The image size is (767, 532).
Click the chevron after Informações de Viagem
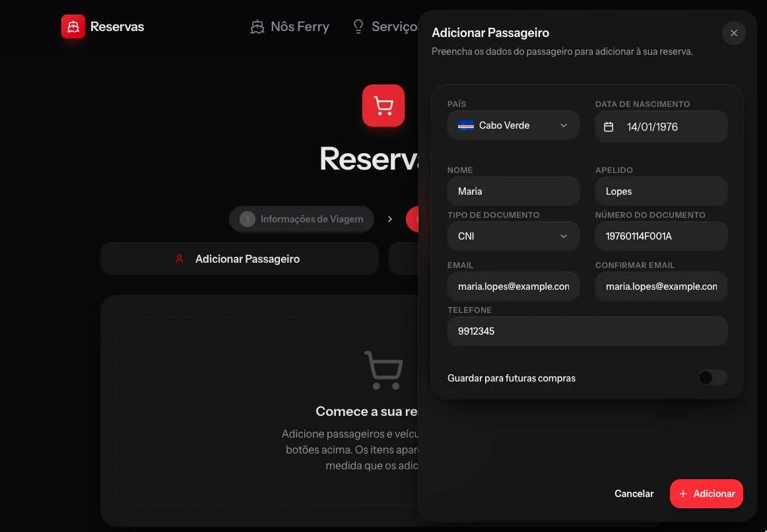click(390, 219)
